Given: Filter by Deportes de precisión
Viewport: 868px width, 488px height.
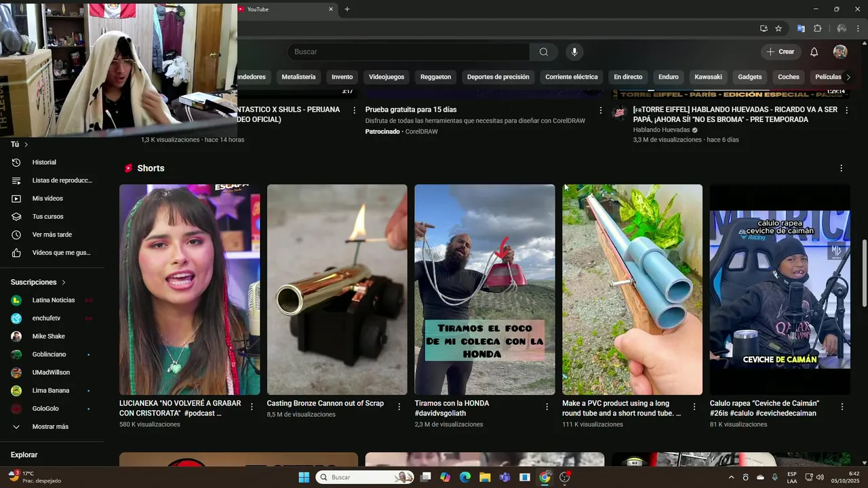Looking at the screenshot, I should (498, 77).
